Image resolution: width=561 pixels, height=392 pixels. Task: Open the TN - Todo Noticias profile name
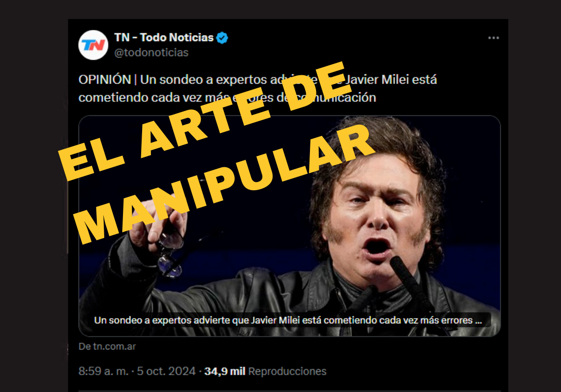164,38
